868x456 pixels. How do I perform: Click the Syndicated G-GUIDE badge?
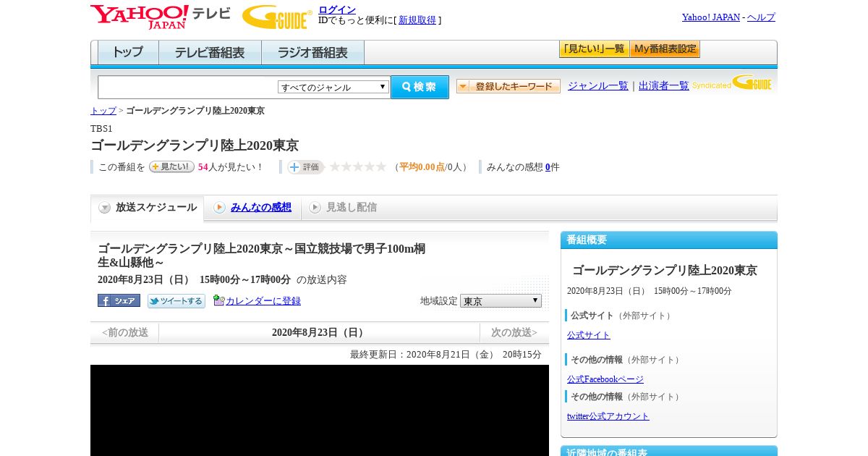point(732,83)
